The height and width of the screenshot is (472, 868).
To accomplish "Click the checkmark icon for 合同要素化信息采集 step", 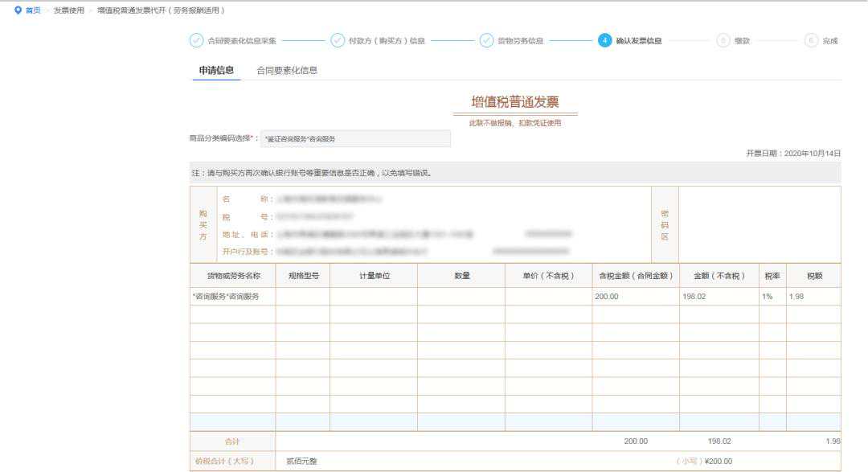I will [196, 40].
